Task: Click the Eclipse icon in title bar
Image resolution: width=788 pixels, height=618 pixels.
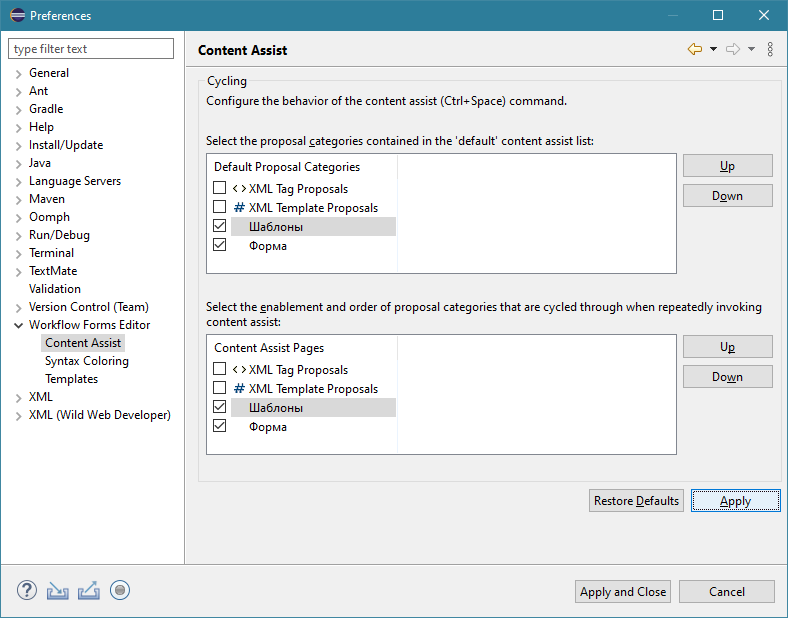Action: [17, 15]
